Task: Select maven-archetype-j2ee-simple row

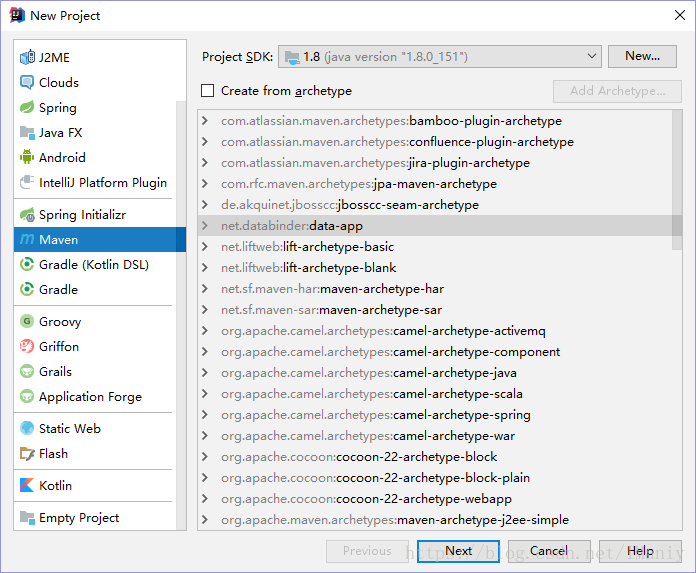Action: point(435,520)
